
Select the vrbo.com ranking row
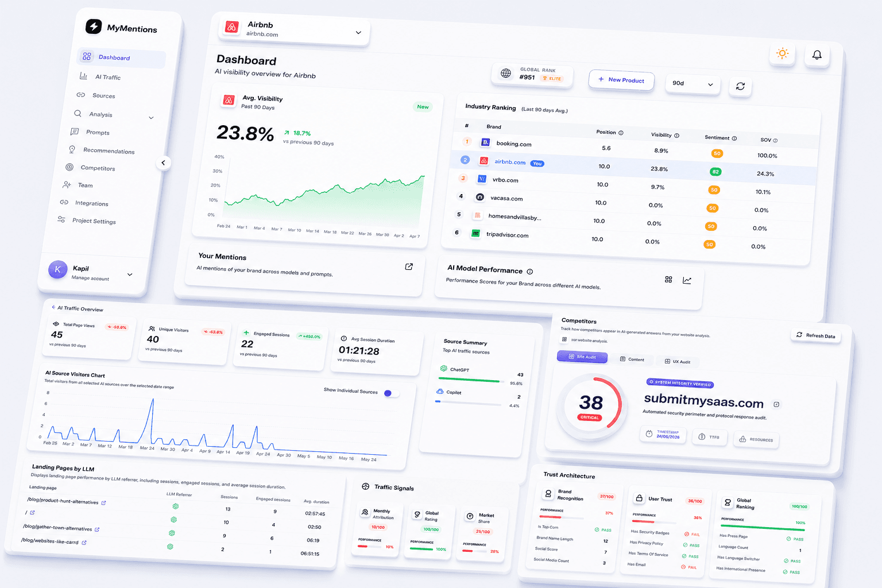(x=632, y=185)
